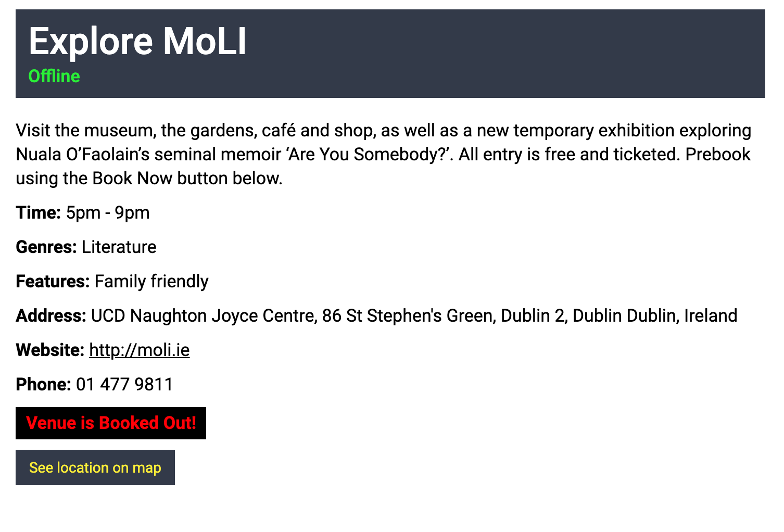
Task: Click the Time label
Action: coord(39,212)
